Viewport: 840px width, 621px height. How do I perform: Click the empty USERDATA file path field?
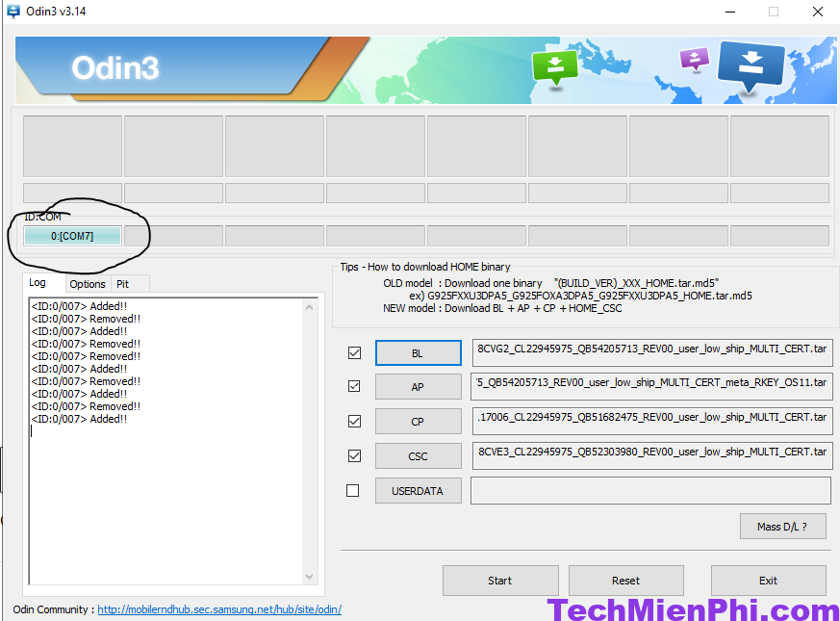650,490
